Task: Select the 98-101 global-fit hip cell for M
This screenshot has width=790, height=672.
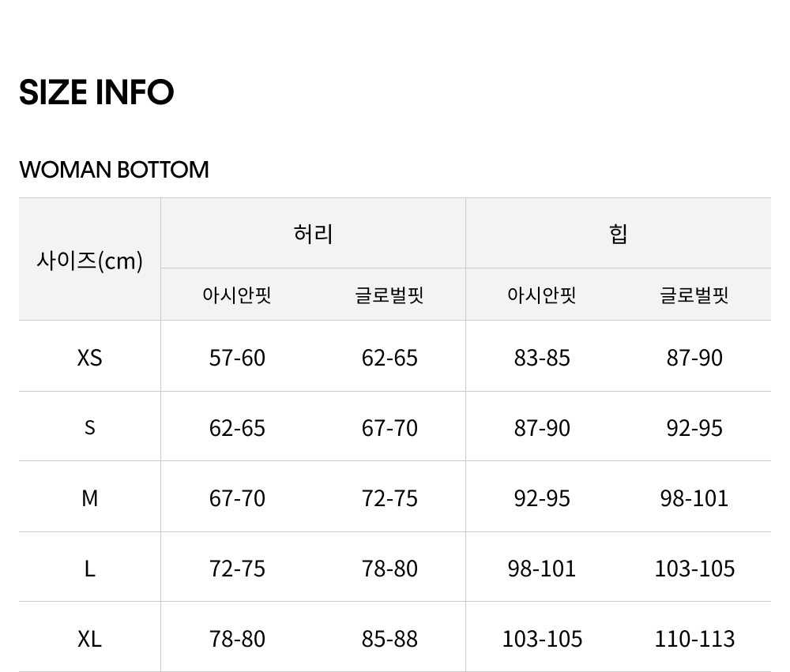Action: [694, 498]
